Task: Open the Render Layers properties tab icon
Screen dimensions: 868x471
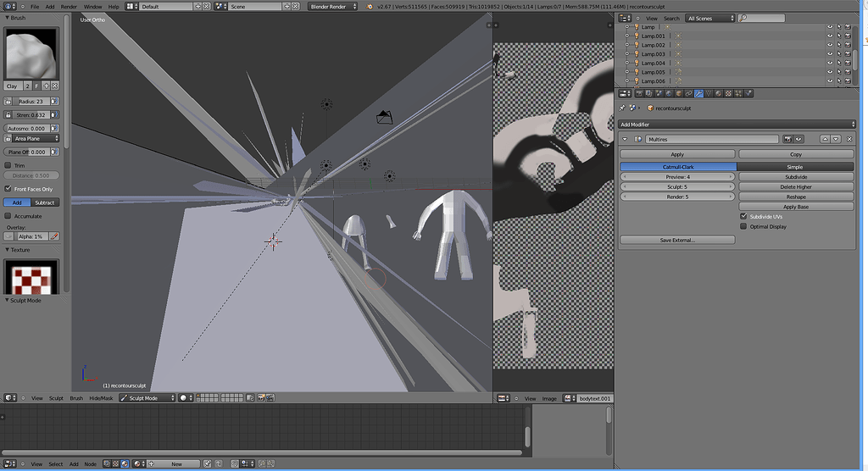Action: pos(648,93)
